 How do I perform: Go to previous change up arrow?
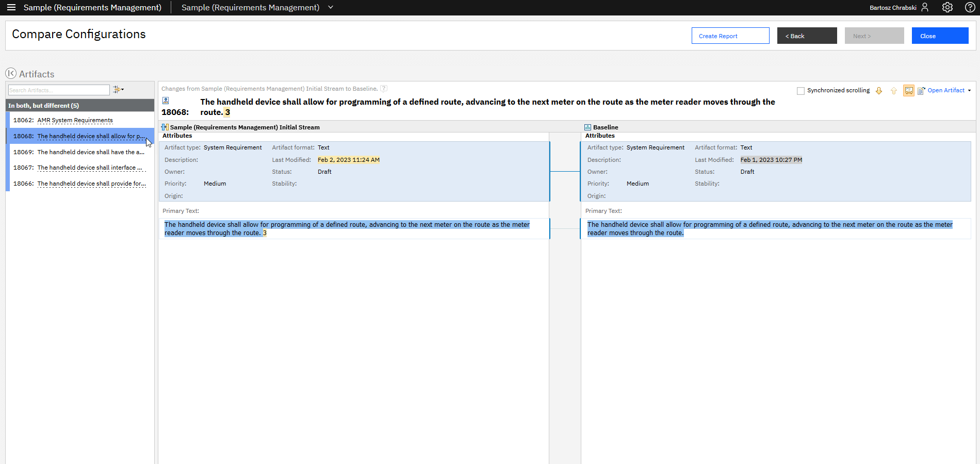(x=894, y=91)
